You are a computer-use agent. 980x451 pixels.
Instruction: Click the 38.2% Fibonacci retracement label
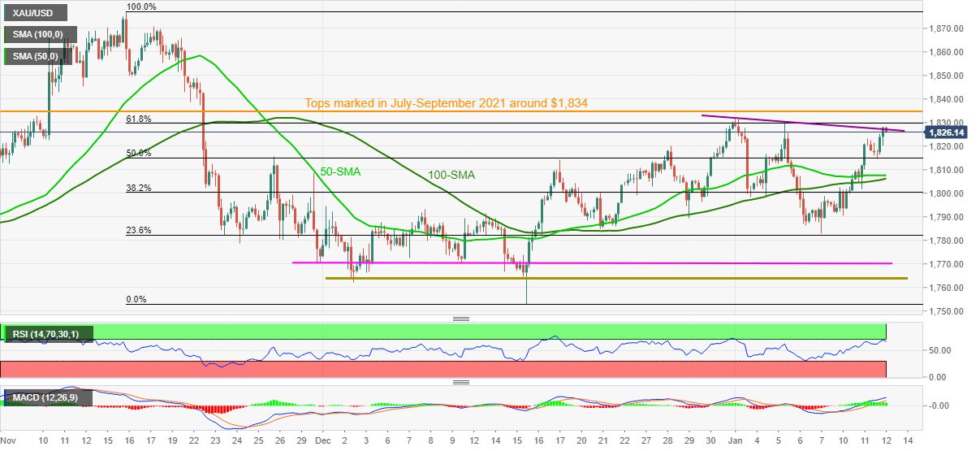[140, 188]
